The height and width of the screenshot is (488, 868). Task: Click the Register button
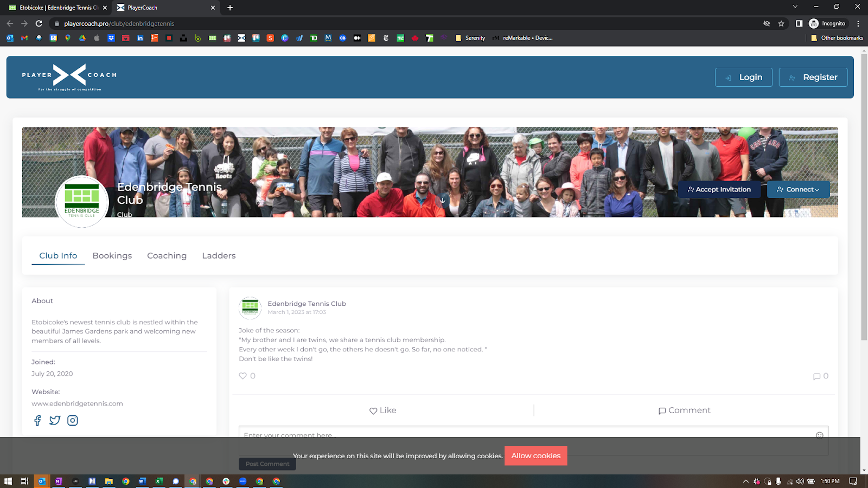pos(813,77)
